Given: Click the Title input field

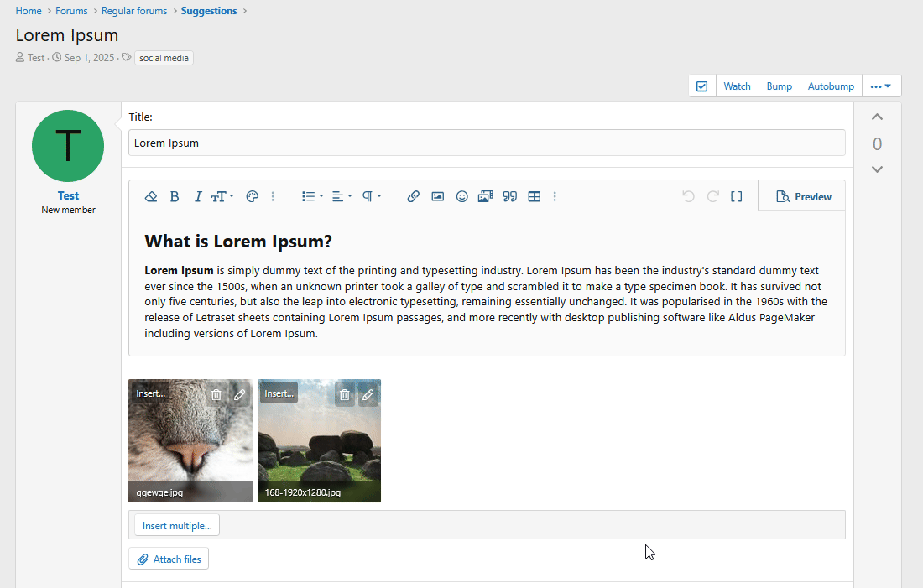Looking at the screenshot, I should (x=487, y=143).
